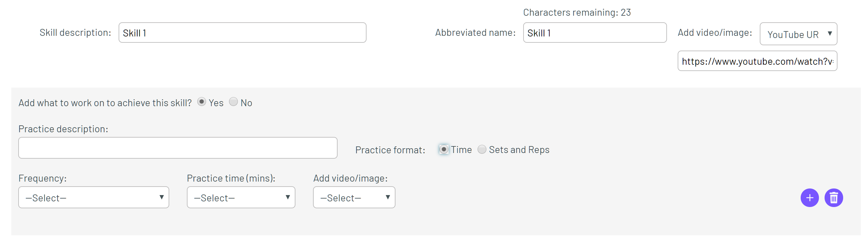Choose Time as practice format
This screenshot has height=240, width=868.
tap(444, 149)
